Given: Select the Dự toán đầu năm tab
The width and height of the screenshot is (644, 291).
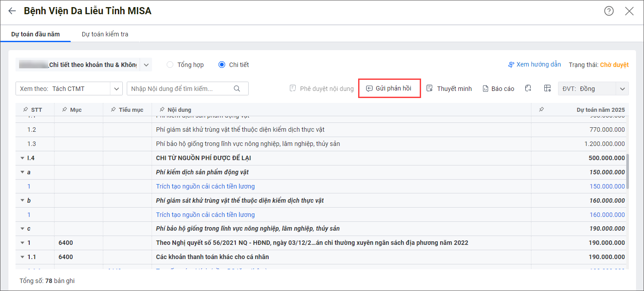Looking at the screenshot, I should 35,34.
